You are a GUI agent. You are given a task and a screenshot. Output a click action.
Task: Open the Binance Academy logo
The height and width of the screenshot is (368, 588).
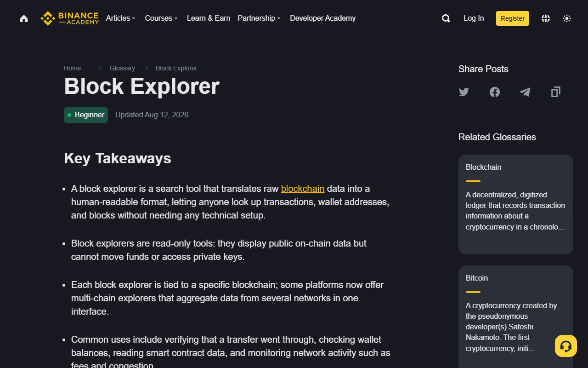[x=70, y=18]
